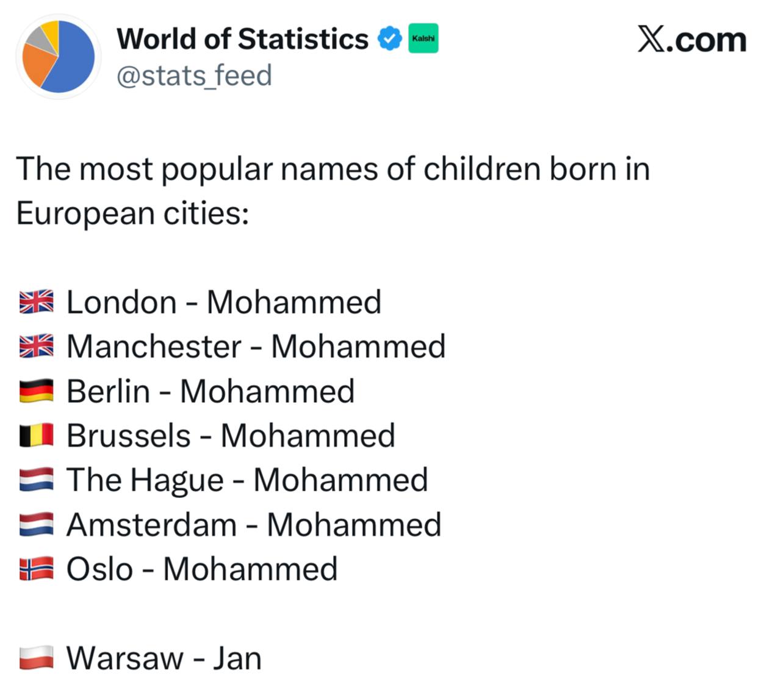Image resolution: width=781 pixels, height=700 pixels.
Task: Click the Berlin - Mohammed line
Action: point(210,391)
